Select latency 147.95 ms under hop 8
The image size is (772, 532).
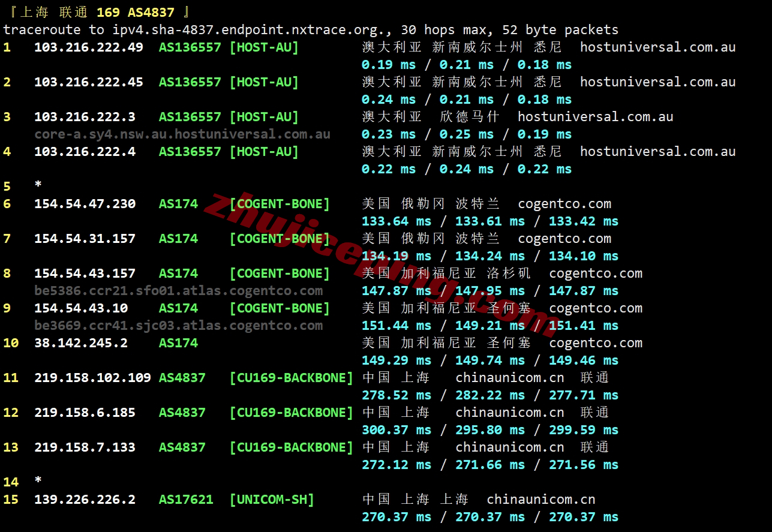[490, 291]
